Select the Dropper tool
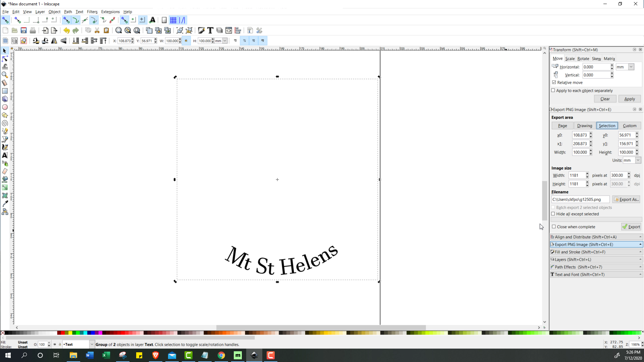644x362 pixels. tap(5, 203)
